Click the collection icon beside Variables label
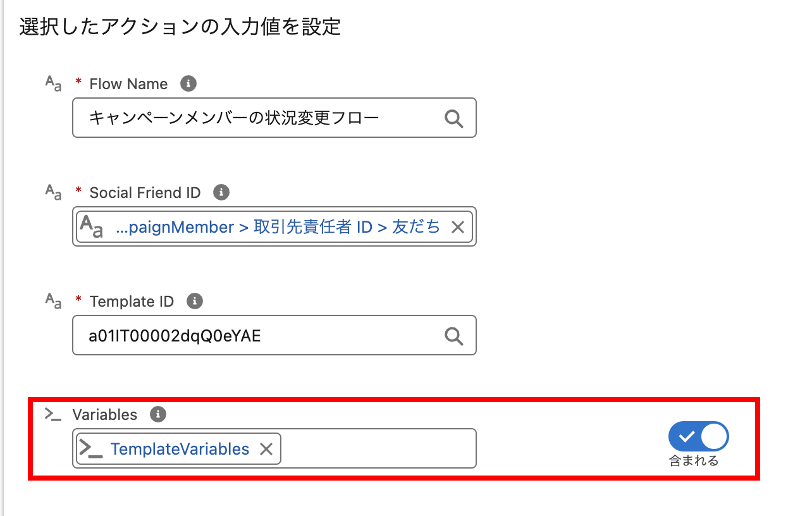The height and width of the screenshot is (516, 812). pyautogui.click(x=53, y=414)
